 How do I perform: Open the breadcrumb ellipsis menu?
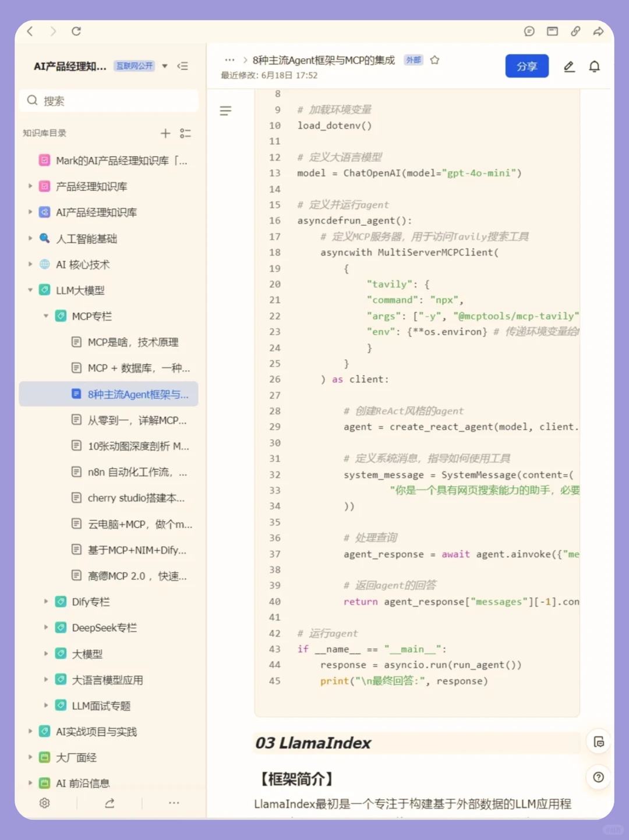(229, 60)
